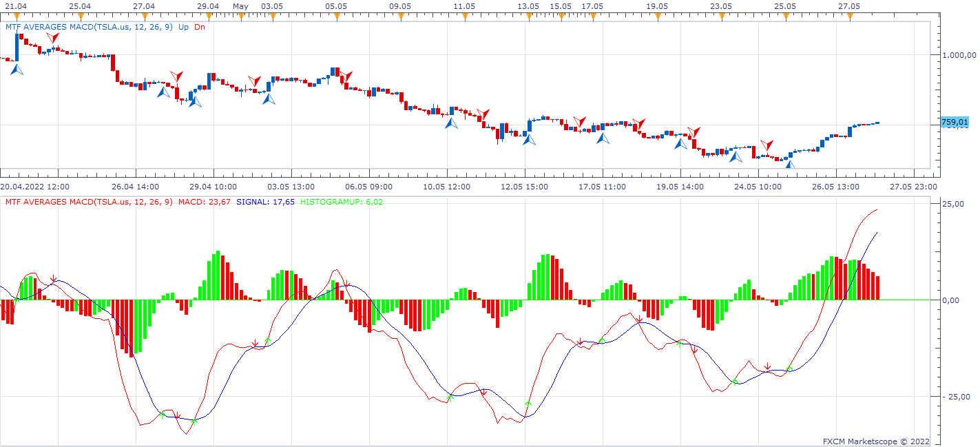Click the red MTF AVERAGES MACD title in indicator pane

click(x=89, y=202)
